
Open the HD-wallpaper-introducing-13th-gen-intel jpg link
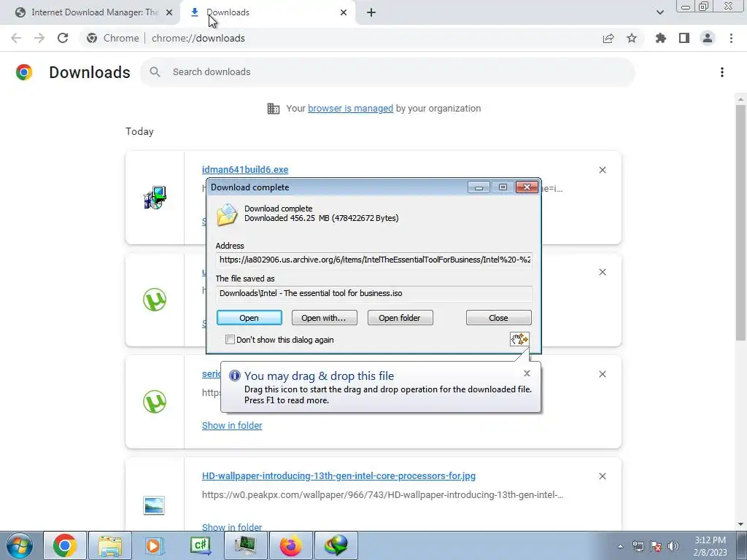tap(338, 475)
